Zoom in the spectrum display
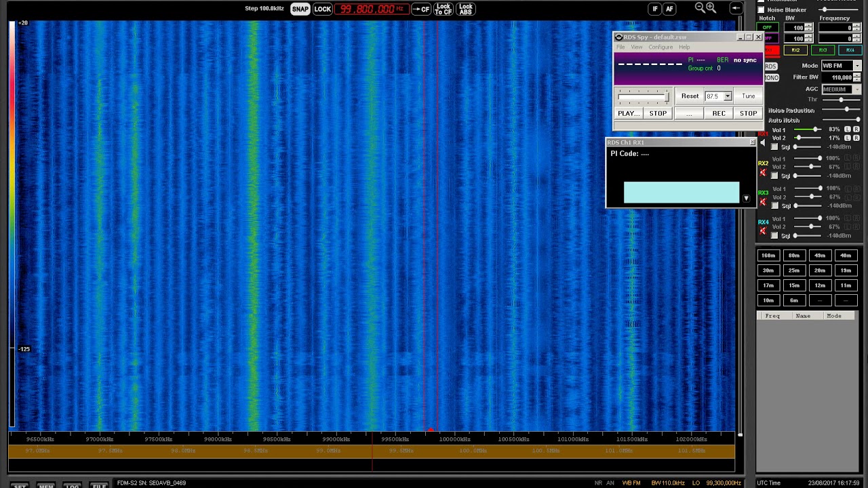The image size is (868, 488). point(711,7)
